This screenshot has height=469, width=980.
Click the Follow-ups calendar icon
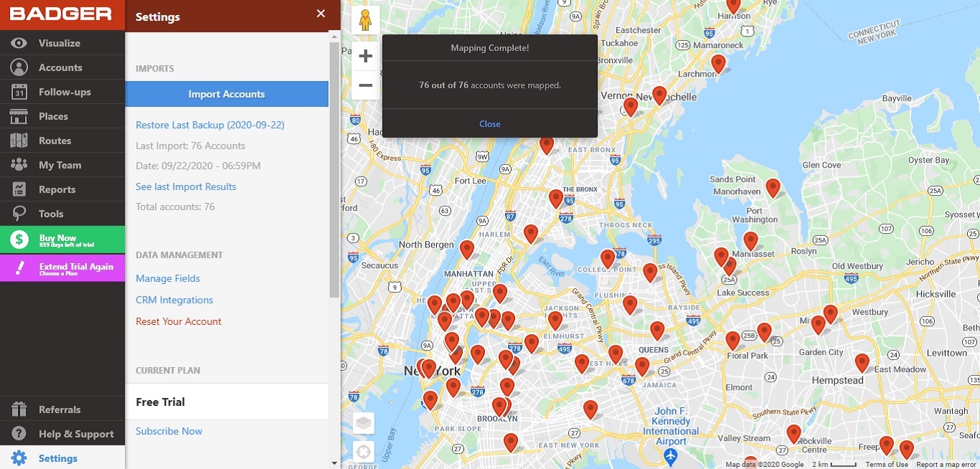point(19,92)
